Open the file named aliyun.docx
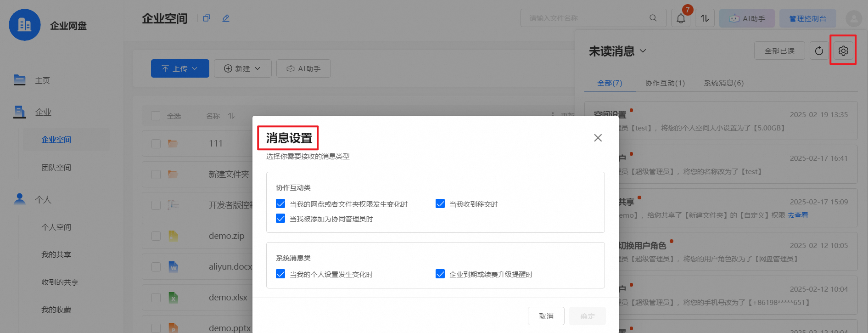Screen dimensions: 868x333 [x=230, y=266]
